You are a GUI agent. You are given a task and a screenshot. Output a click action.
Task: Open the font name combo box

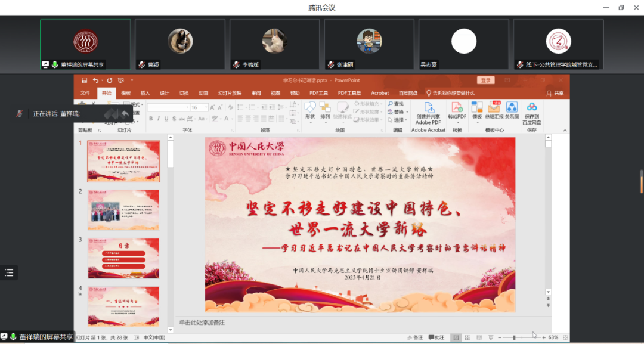tap(168, 107)
